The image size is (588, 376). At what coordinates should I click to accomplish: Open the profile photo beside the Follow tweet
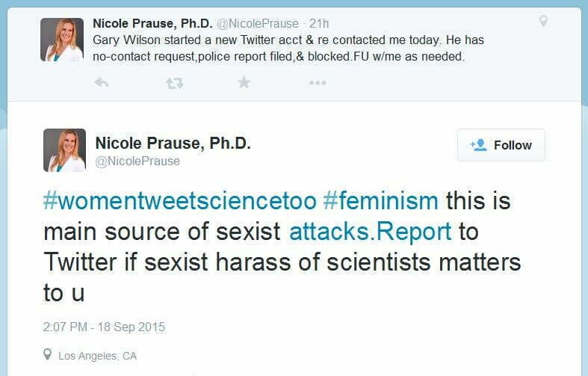coord(64,150)
